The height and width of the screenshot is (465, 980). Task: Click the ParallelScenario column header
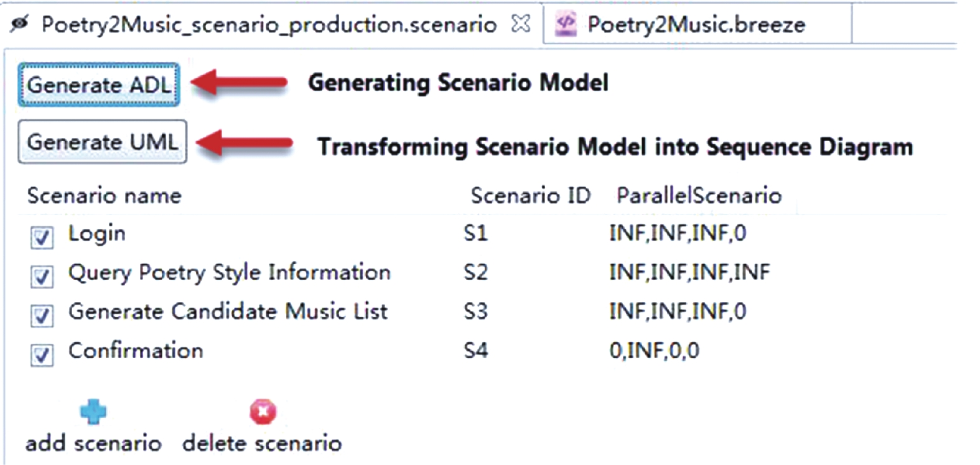coord(699,196)
